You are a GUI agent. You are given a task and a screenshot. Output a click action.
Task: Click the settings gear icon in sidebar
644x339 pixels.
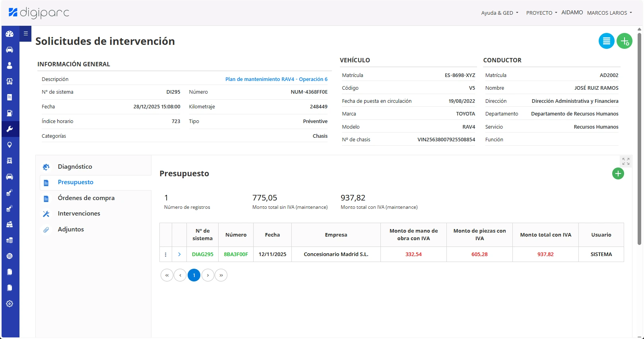(10, 304)
